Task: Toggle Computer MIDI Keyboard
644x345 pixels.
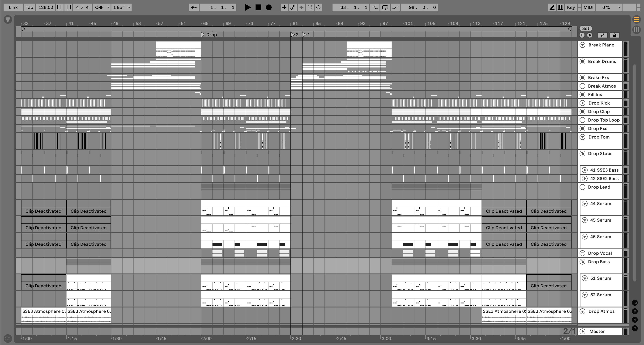Action: tap(561, 7)
